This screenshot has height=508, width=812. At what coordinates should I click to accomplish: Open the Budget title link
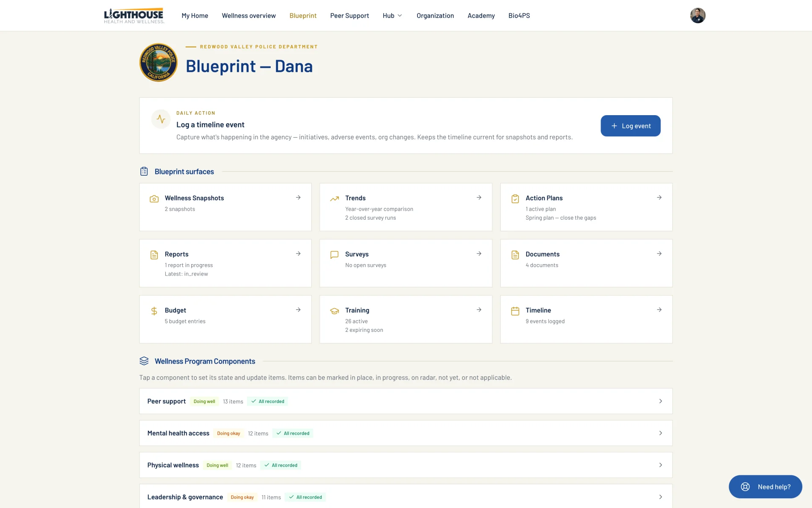click(175, 310)
